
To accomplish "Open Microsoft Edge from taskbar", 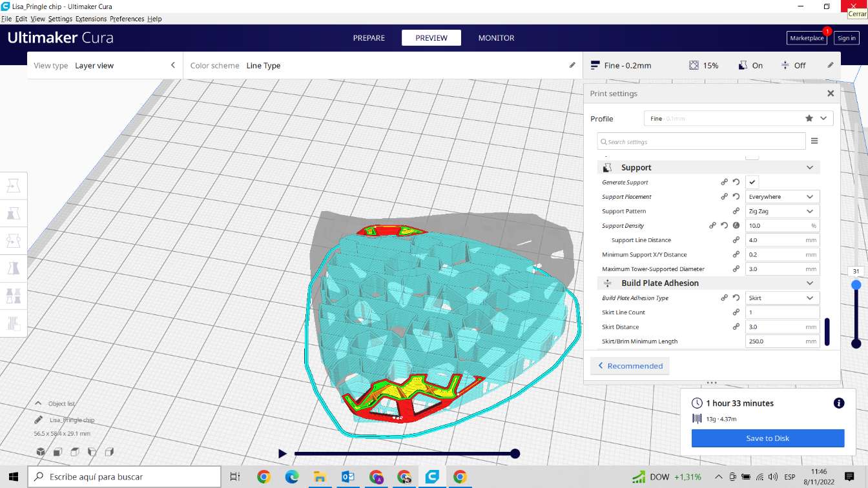I will 292,477.
